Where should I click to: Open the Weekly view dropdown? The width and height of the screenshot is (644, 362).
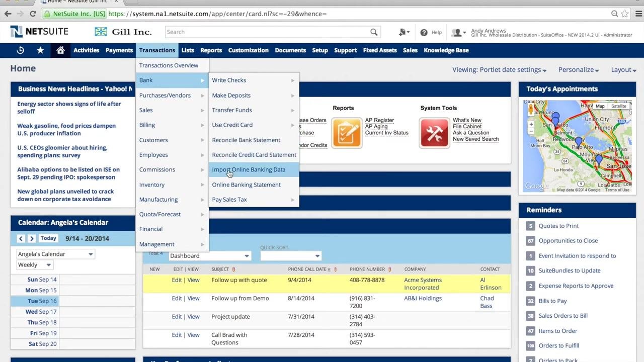[x=34, y=265]
